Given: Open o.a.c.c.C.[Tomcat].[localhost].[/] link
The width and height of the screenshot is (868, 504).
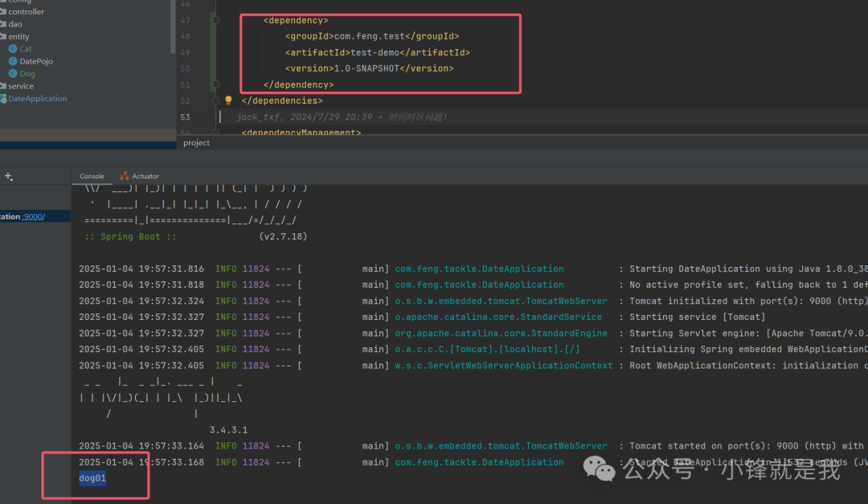Looking at the screenshot, I should coord(487,350).
